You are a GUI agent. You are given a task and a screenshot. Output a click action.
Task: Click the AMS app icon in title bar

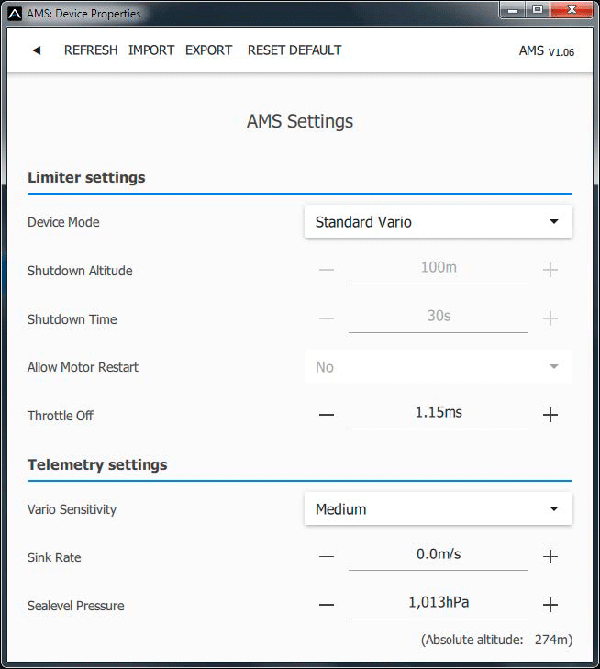14,14
